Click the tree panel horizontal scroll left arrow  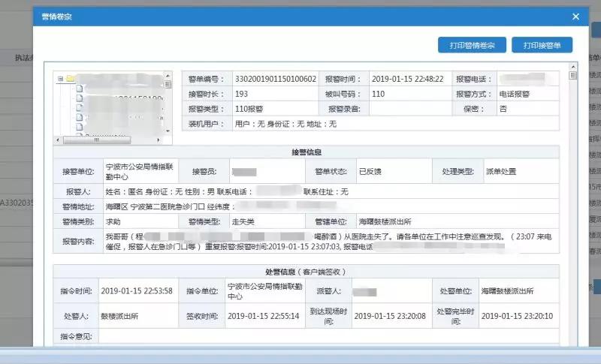[x=58, y=140]
